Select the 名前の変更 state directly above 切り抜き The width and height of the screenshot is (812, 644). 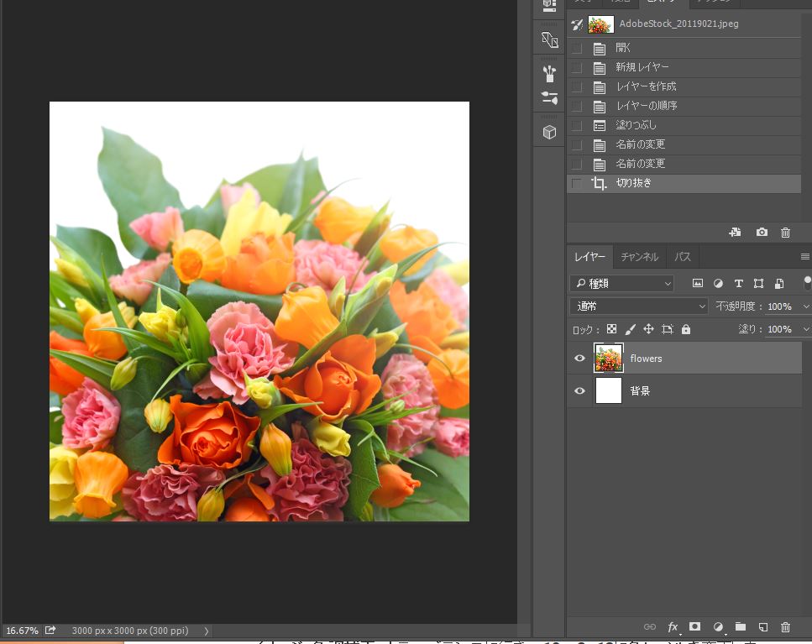[684, 164]
